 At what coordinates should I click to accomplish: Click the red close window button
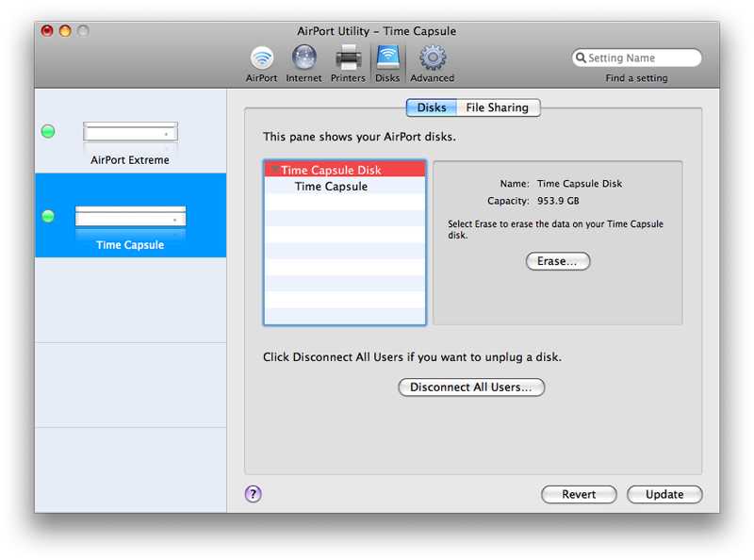47,31
